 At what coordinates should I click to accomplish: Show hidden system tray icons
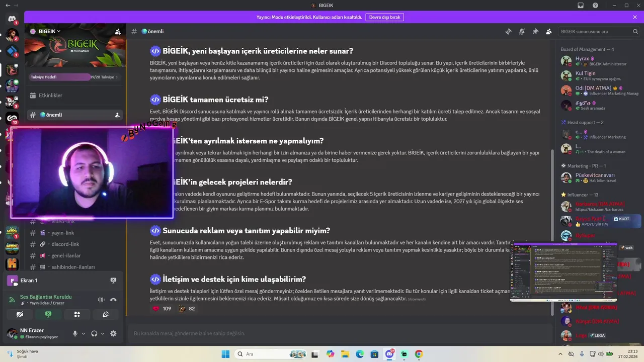tap(560, 354)
